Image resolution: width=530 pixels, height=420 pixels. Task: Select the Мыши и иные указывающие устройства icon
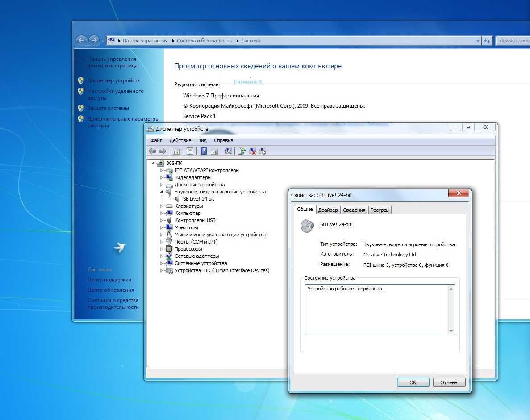(x=169, y=234)
